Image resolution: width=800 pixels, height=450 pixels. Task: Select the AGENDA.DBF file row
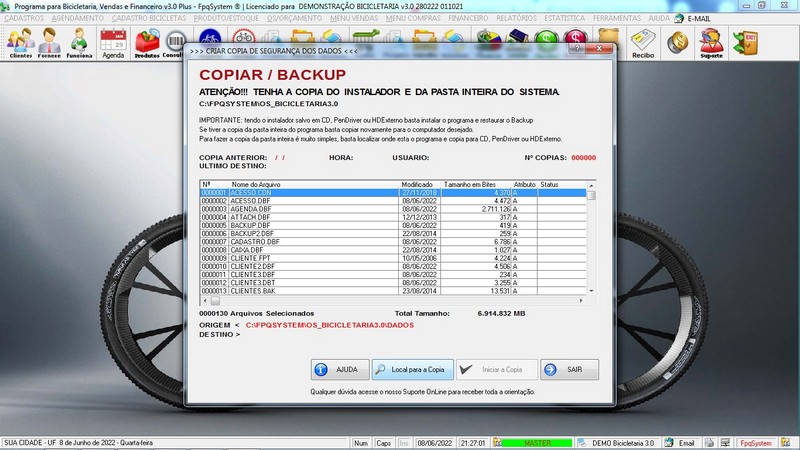(x=393, y=209)
